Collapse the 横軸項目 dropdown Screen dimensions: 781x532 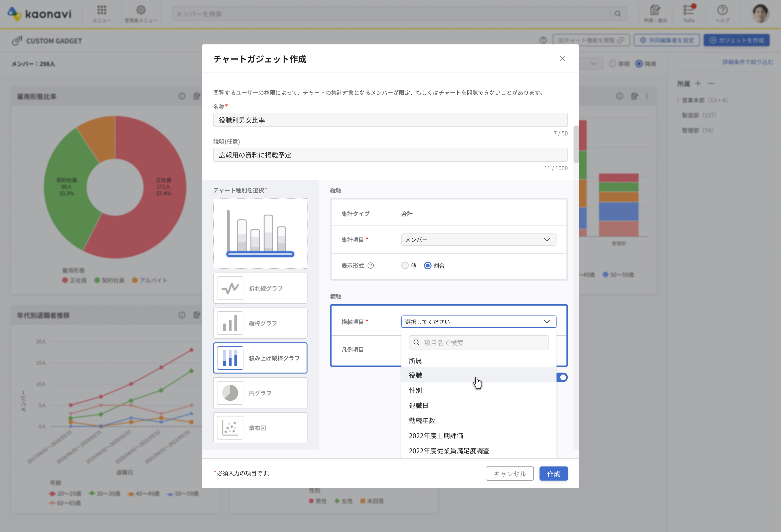478,322
